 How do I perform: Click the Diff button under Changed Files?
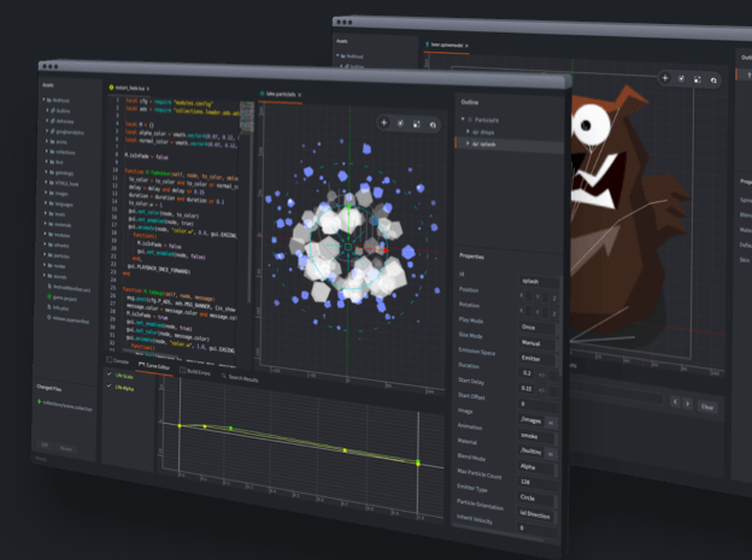click(x=44, y=444)
